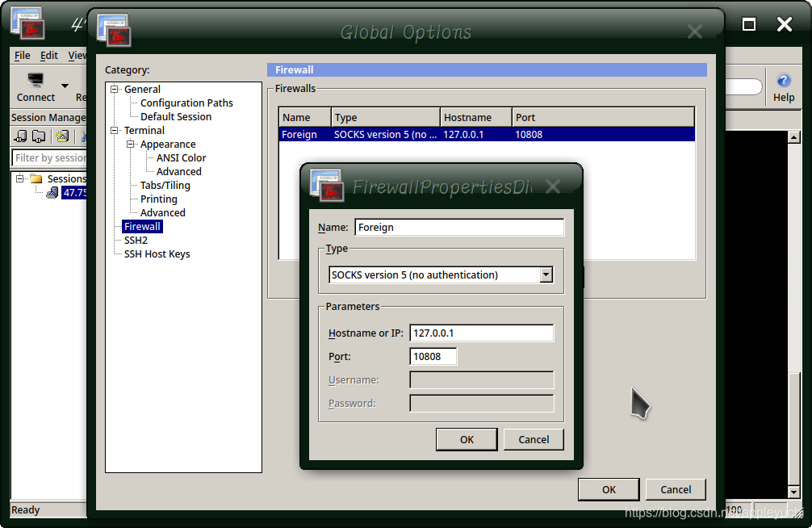Viewport: 812px width, 528px height.
Task: Maximize the main SecureCRT window
Action: pyautogui.click(x=749, y=24)
